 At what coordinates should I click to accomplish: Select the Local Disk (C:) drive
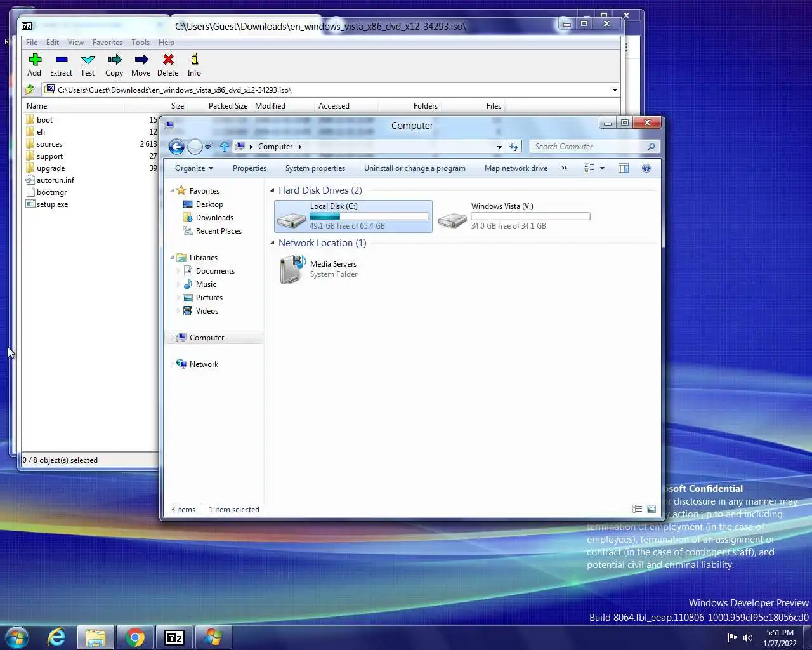coord(353,216)
